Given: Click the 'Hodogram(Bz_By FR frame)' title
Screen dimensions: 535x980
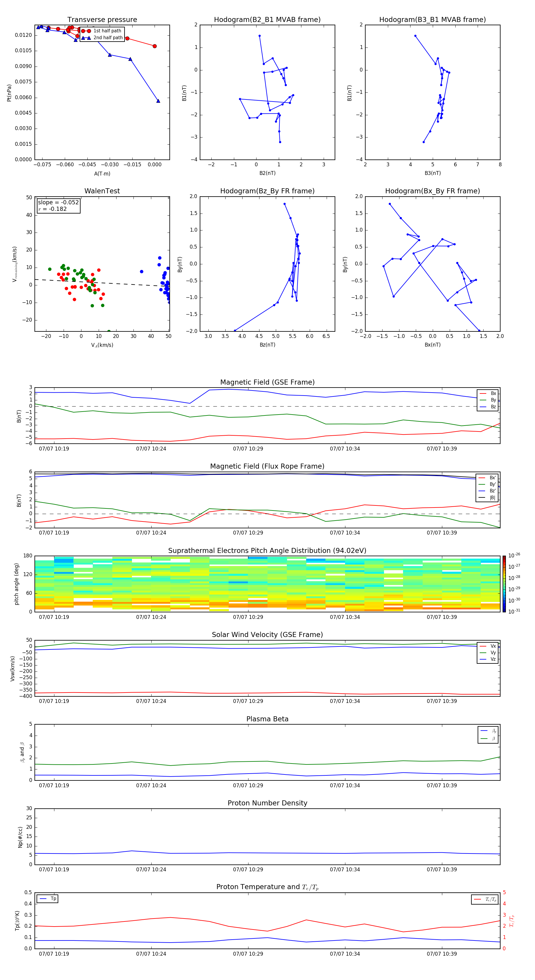Looking at the screenshot, I should [267, 191].
